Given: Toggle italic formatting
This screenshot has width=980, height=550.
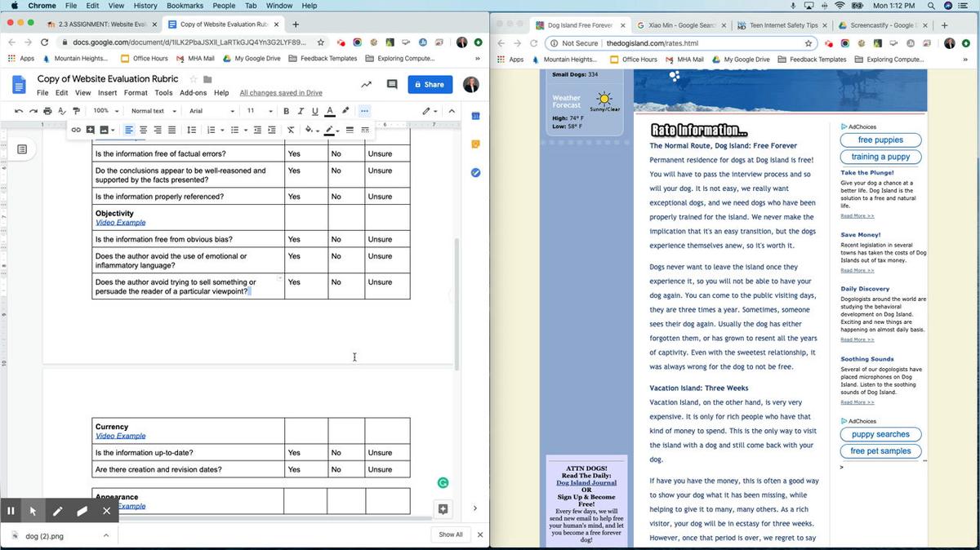Looking at the screenshot, I should coord(301,111).
